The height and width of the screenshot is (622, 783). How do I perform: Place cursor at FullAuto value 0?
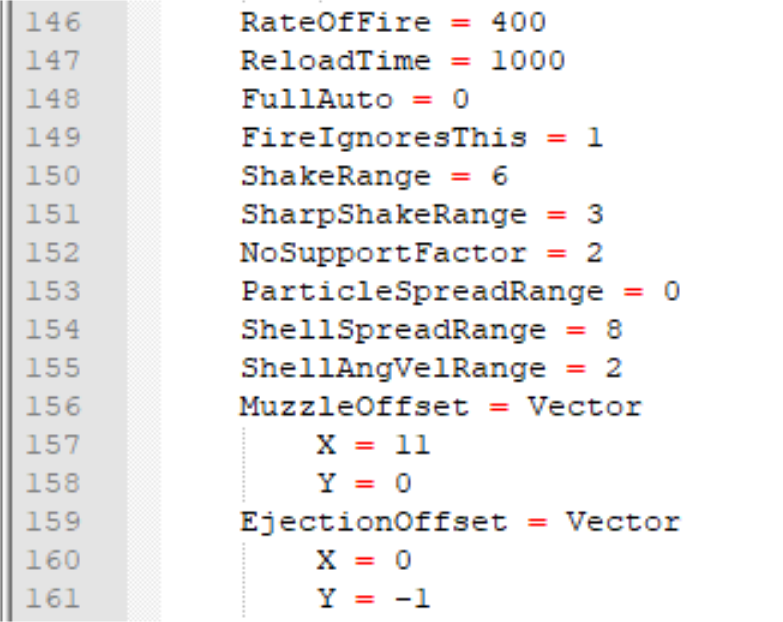[460, 99]
